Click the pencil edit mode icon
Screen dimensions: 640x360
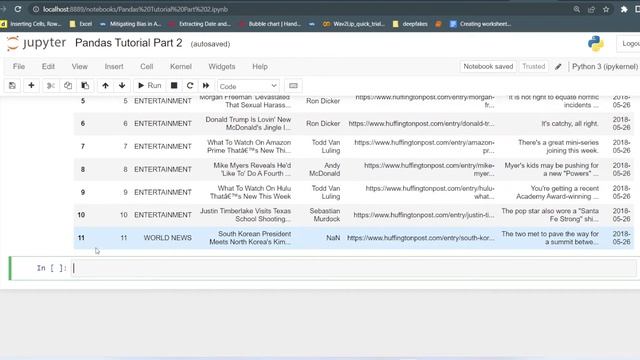[x=558, y=67]
